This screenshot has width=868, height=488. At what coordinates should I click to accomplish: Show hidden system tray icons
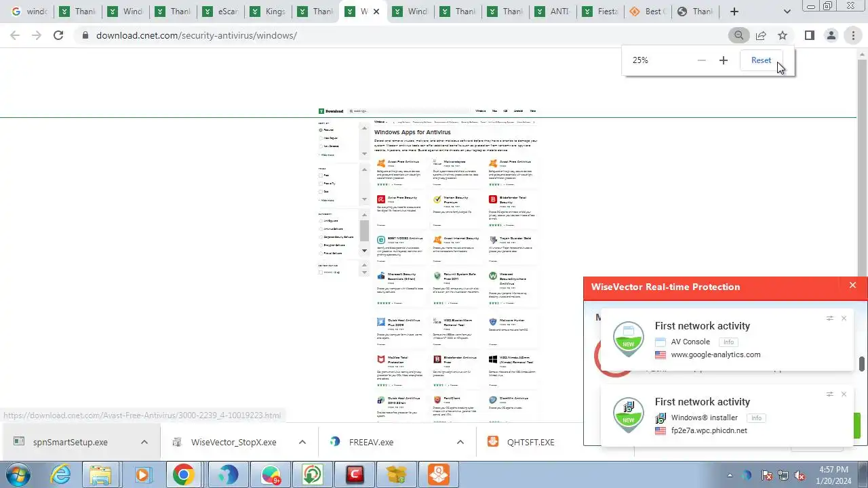coord(730,475)
